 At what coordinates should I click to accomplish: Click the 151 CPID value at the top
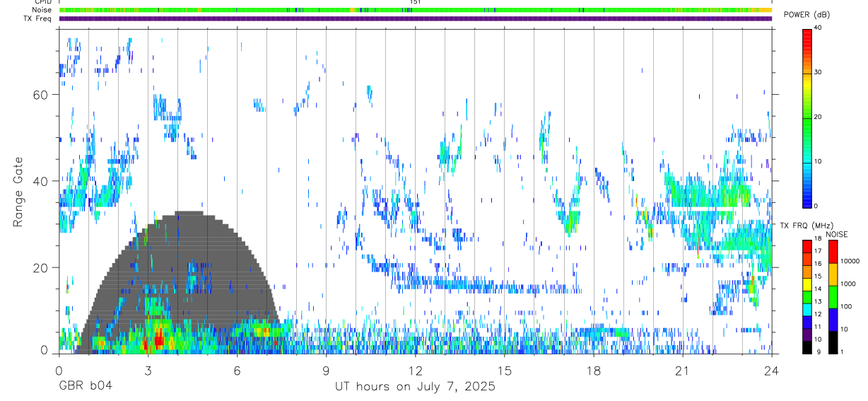(416, 2)
